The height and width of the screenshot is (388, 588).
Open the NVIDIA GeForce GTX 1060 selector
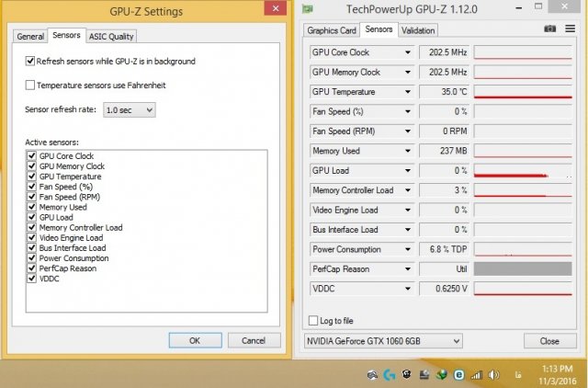[381, 341]
